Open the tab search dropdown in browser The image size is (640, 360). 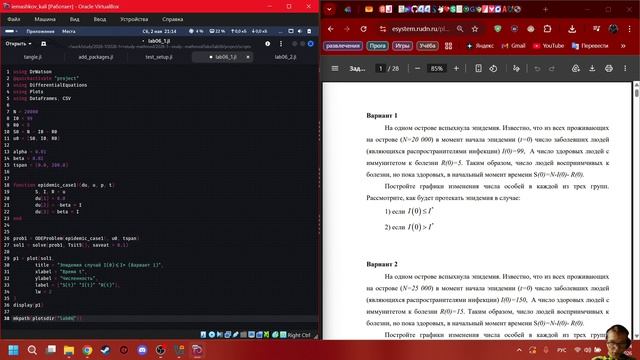click(x=329, y=9)
